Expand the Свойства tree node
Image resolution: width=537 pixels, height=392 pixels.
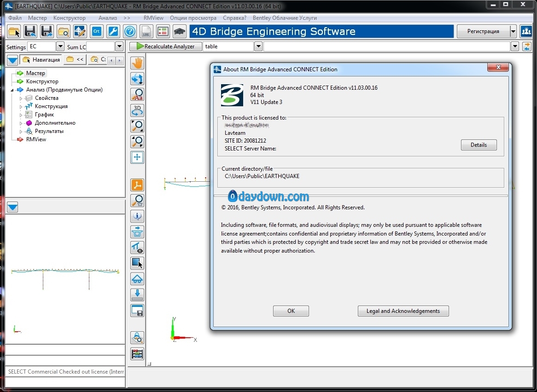[x=21, y=98]
